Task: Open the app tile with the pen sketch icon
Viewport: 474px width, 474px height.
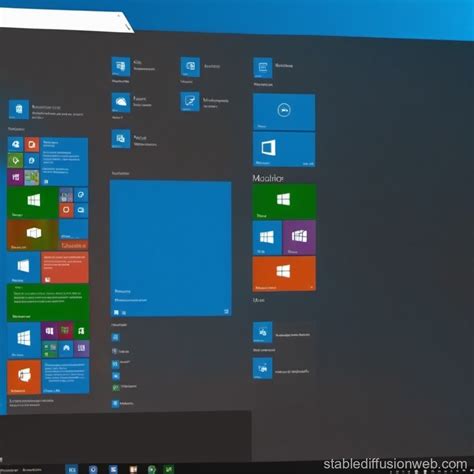Action: [x=190, y=101]
